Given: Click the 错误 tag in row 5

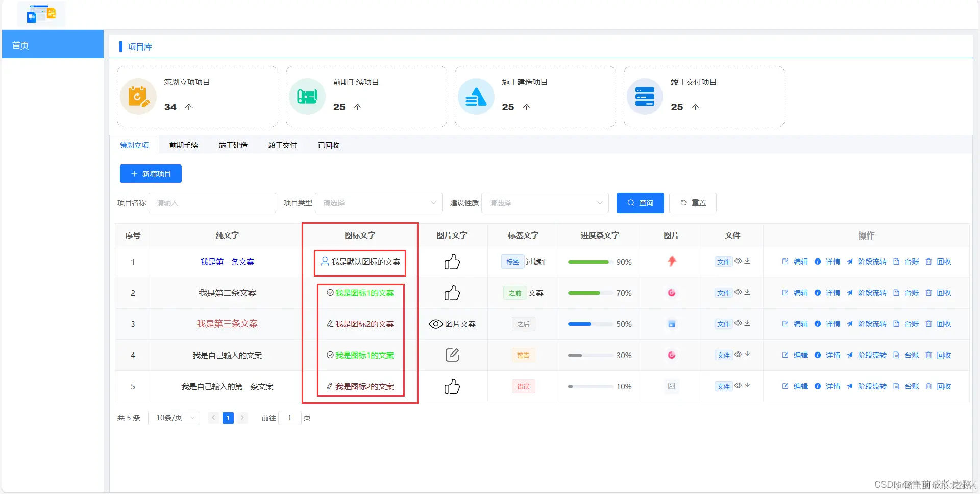Looking at the screenshot, I should coord(523,386).
